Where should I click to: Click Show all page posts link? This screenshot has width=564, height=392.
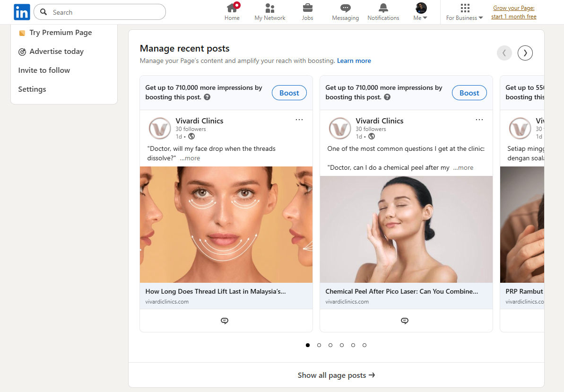[x=336, y=375]
